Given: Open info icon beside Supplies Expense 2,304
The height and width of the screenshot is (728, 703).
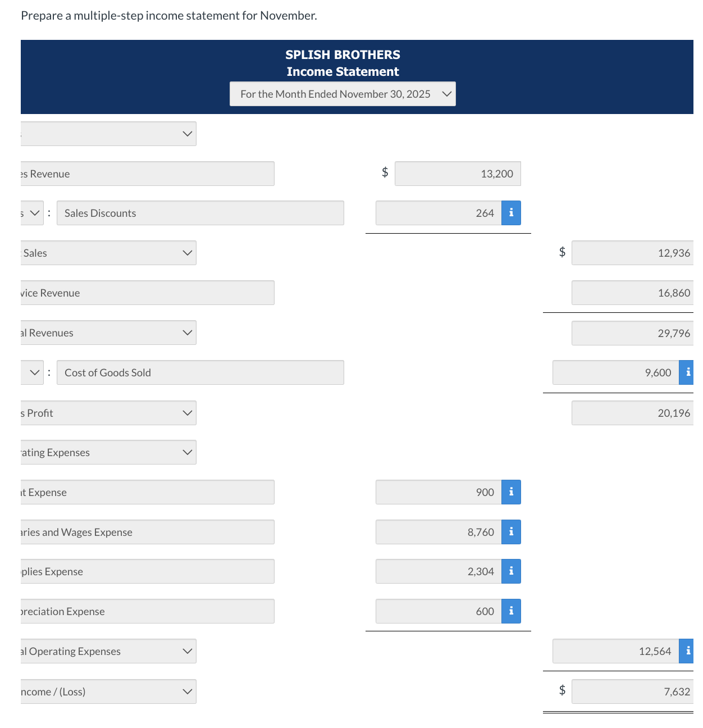Looking at the screenshot, I should click(x=511, y=571).
